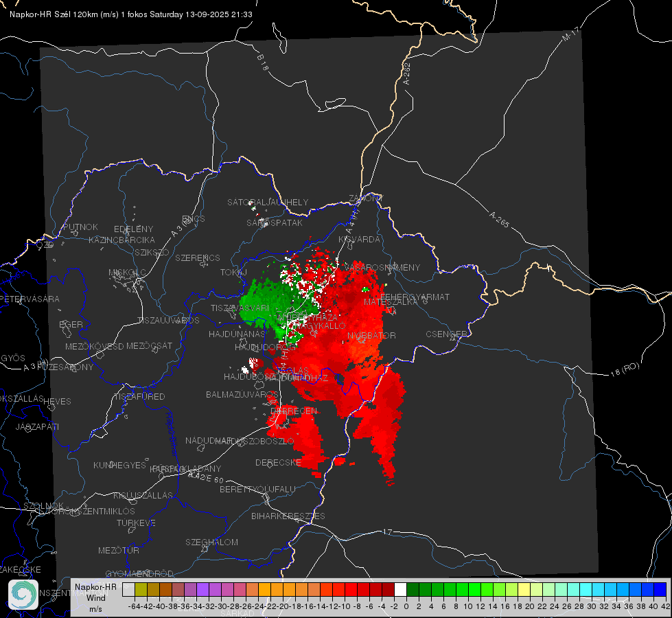Click the PETERVASARA city label
Screen dimensions: 672x618
point(30,299)
